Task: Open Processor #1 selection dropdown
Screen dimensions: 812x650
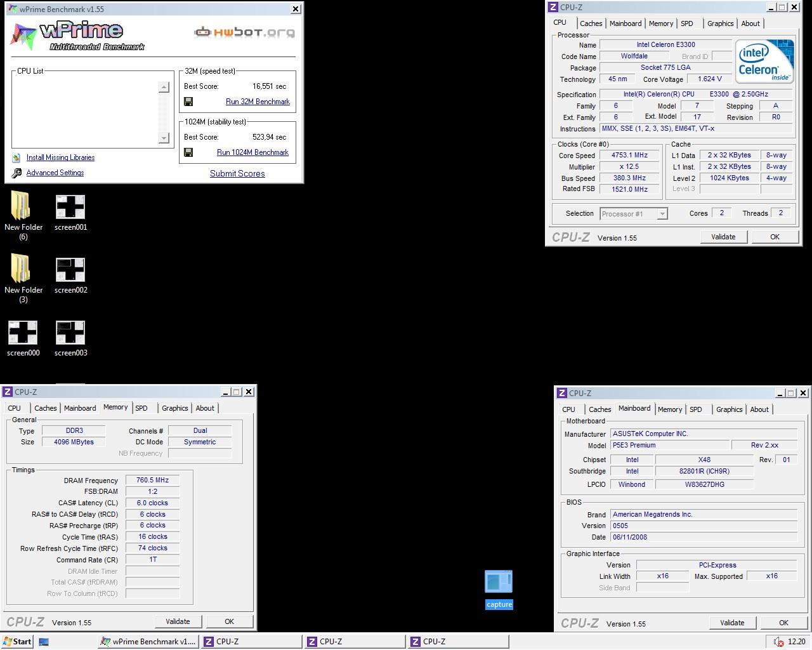Action: pos(634,214)
